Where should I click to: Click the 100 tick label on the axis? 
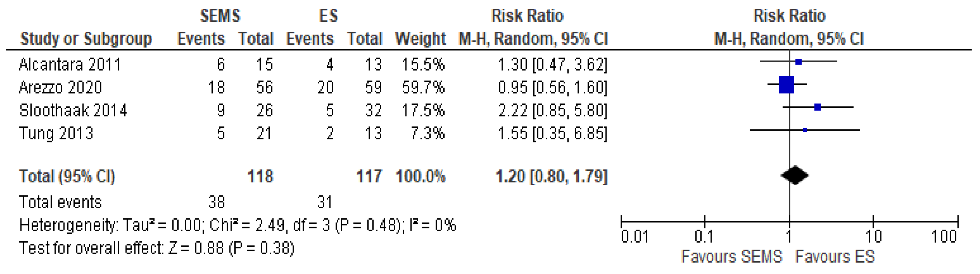point(944,237)
